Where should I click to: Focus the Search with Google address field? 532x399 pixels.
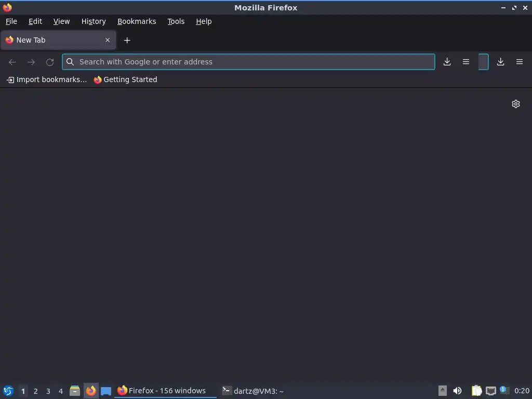[248, 62]
